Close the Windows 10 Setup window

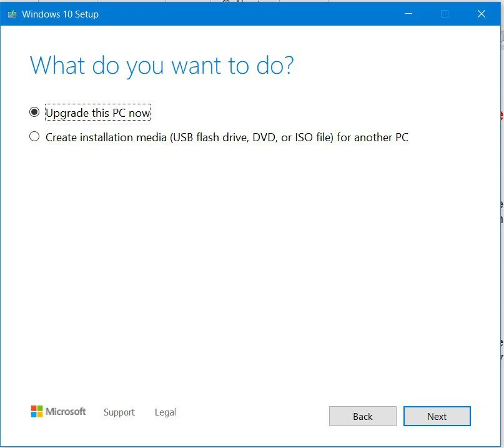coord(481,14)
